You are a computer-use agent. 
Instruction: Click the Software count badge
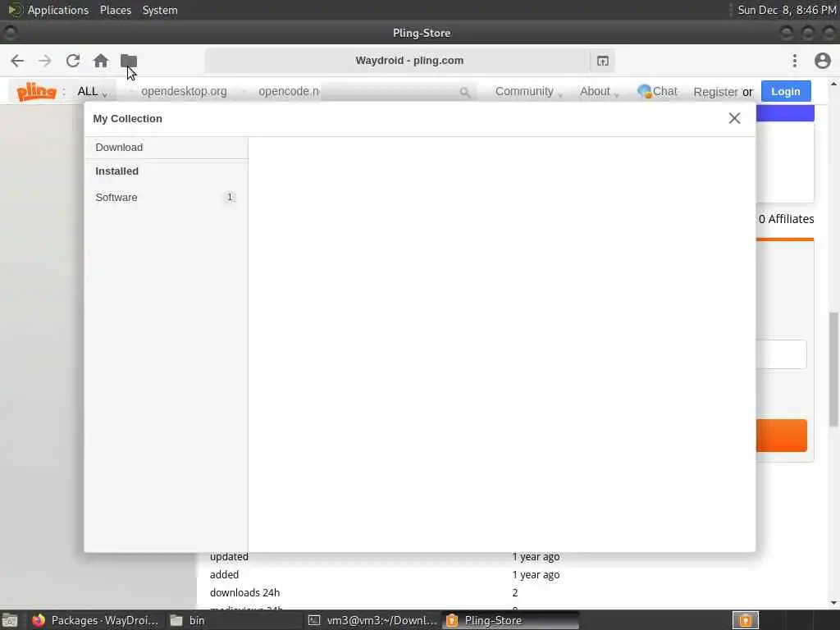pyautogui.click(x=230, y=197)
